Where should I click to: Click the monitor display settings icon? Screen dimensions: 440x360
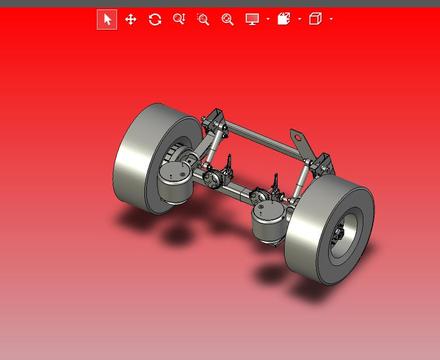point(252,19)
